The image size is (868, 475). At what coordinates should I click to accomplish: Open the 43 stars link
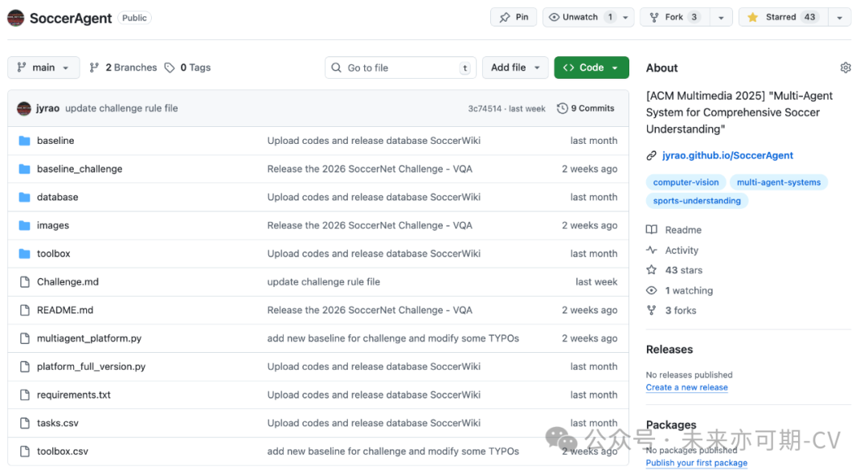point(684,270)
